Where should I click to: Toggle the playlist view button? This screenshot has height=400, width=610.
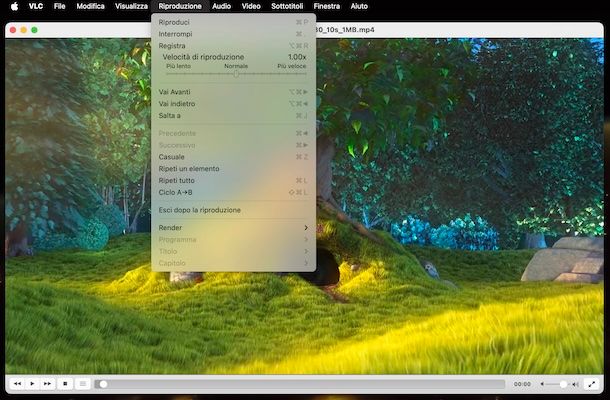pos(82,384)
